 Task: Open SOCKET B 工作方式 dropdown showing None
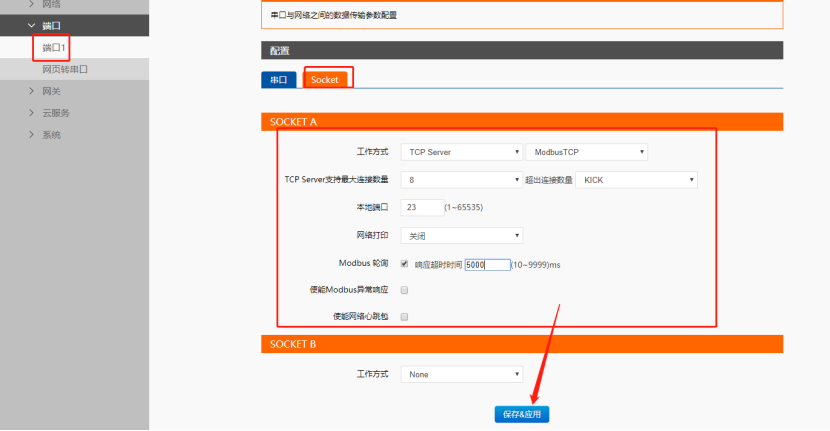461,374
